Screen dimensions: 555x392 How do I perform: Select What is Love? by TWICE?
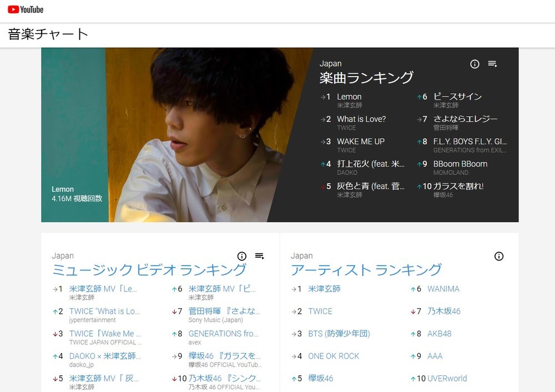[361, 119]
